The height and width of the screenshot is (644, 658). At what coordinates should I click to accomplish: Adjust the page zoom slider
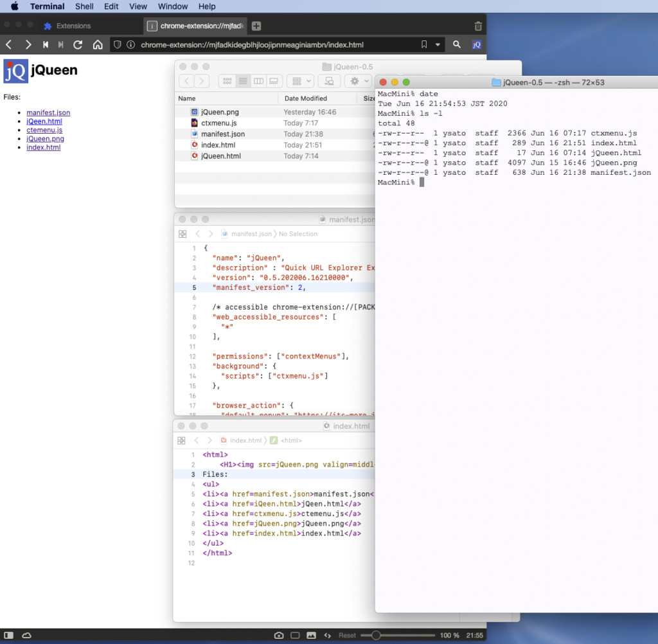[x=377, y=635]
